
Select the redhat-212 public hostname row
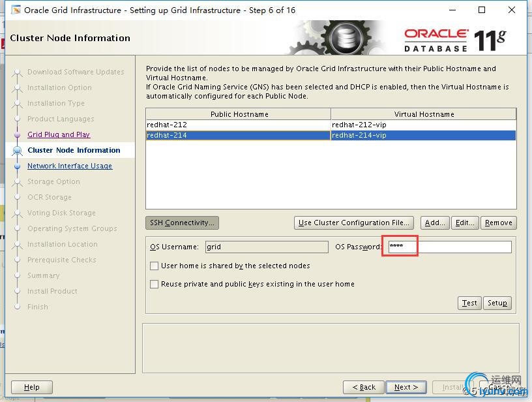click(238, 125)
